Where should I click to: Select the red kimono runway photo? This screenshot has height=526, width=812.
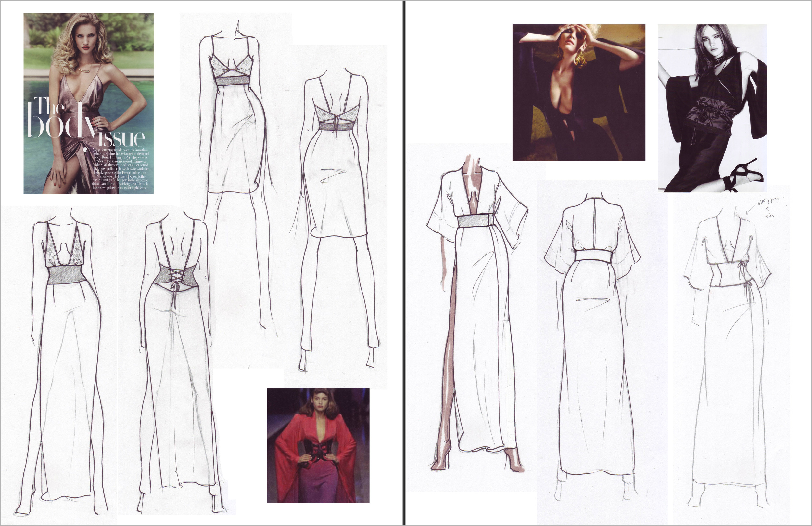(x=318, y=445)
